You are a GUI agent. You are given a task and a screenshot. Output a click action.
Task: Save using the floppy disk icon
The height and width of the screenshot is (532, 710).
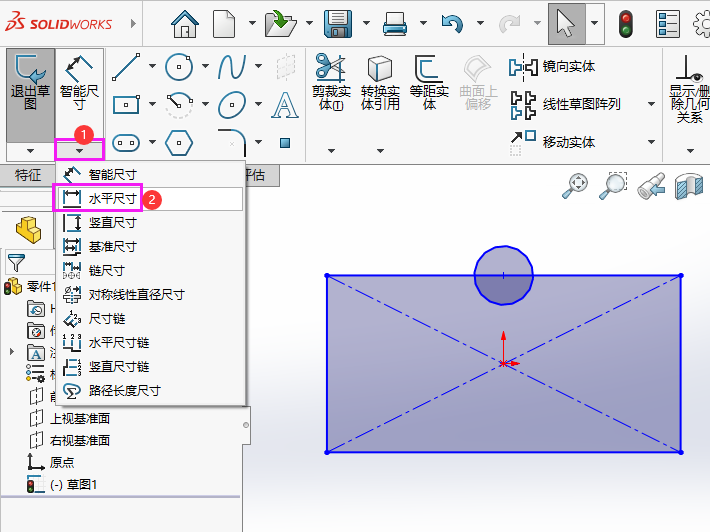click(338, 24)
